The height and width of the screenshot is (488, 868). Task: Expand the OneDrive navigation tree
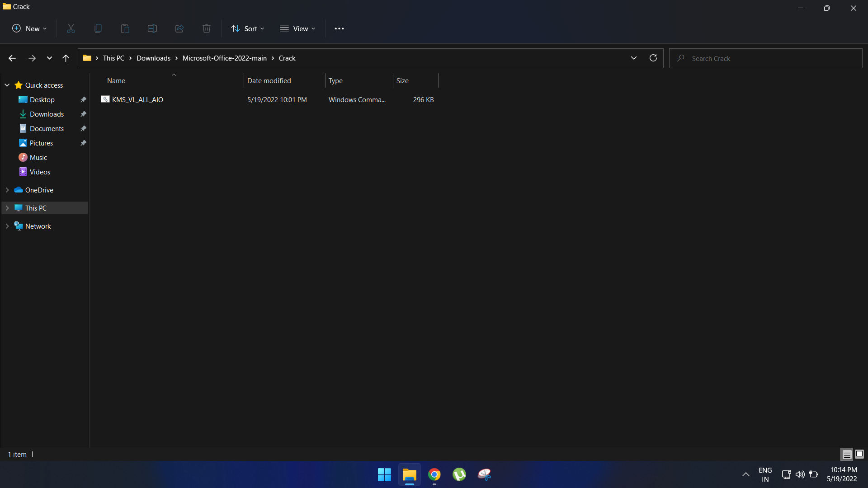point(7,189)
